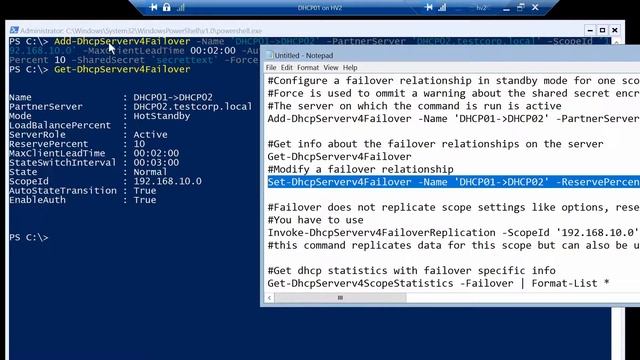Click '#The server on which the command' line
Viewport: 640px width, 360px height.
tap(414, 106)
